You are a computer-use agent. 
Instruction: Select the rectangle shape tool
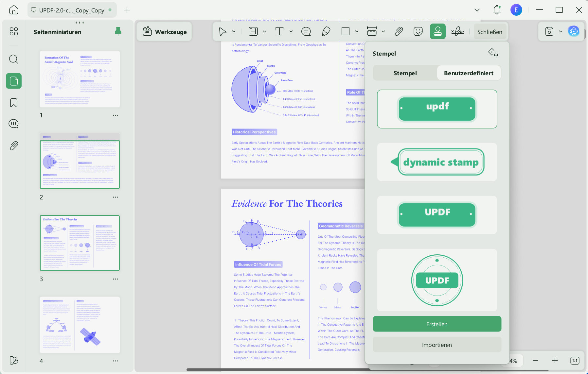[x=346, y=31]
